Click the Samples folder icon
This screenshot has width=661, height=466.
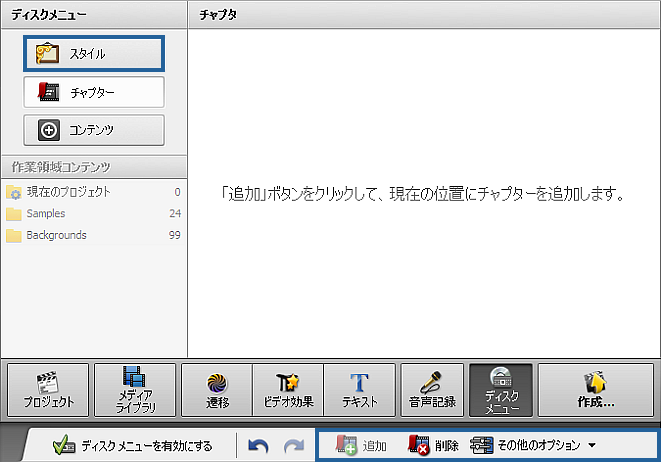pyautogui.click(x=14, y=214)
